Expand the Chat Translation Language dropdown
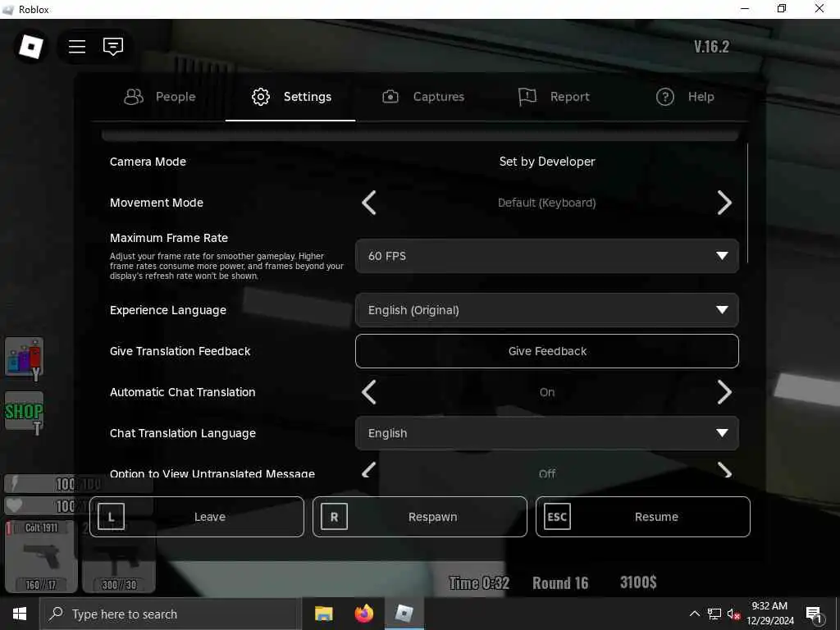 coord(547,433)
